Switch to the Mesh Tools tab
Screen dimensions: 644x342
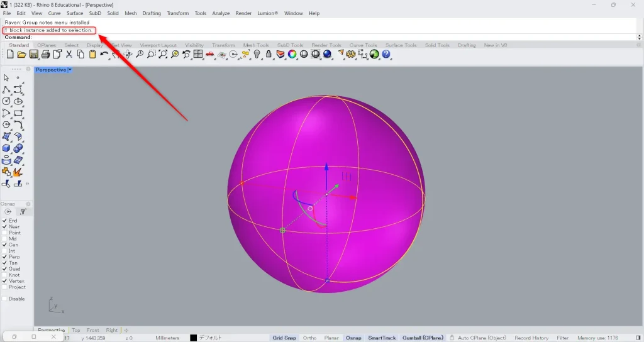(256, 45)
